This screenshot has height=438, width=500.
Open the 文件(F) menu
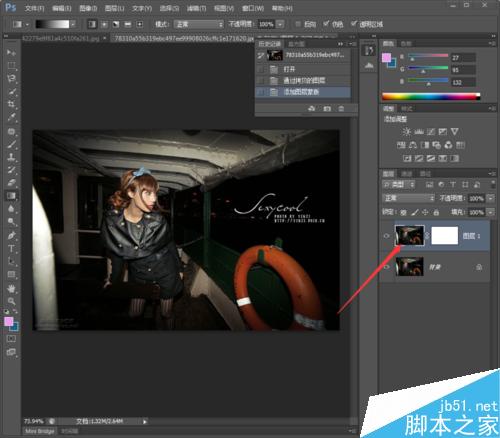pyautogui.click(x=34, y=8)
